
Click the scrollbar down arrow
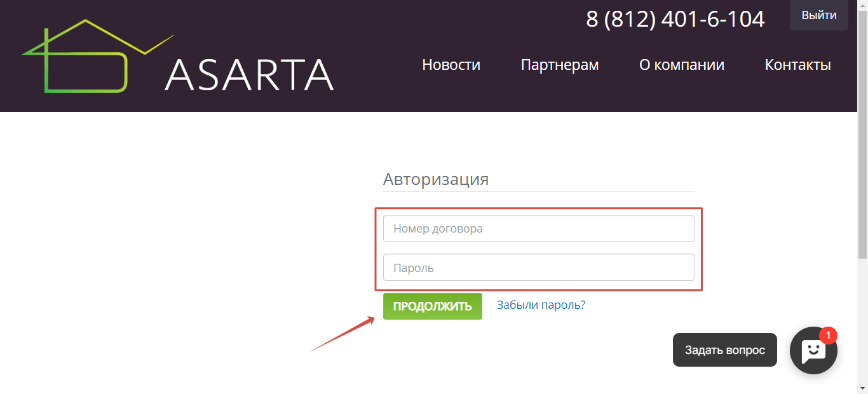[862, 388]
